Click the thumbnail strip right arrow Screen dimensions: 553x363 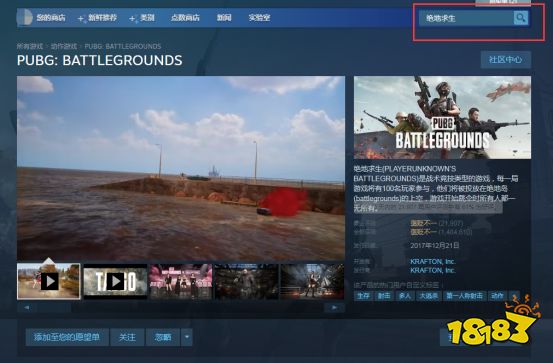point(334,308)
